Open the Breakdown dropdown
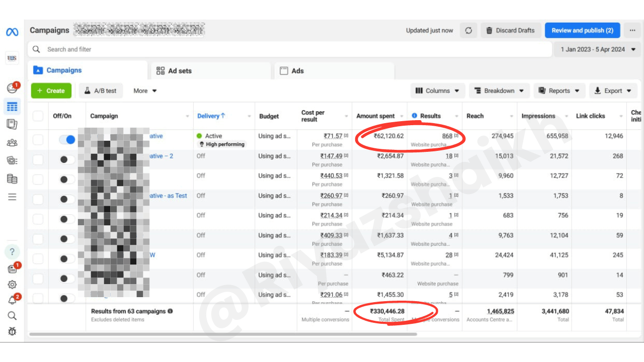The image size is (644, 362). click(x=499, y=91)
